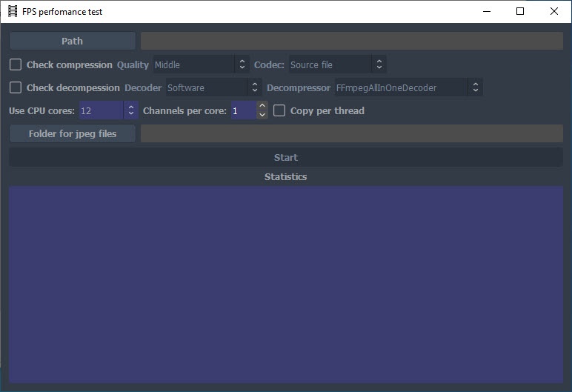Image resolution: width=572 pixels, height=392 pixels.
Task: Open the Decompressor dropdown showing FFmpegAllInOneDecoder
Action: point(408,87)
